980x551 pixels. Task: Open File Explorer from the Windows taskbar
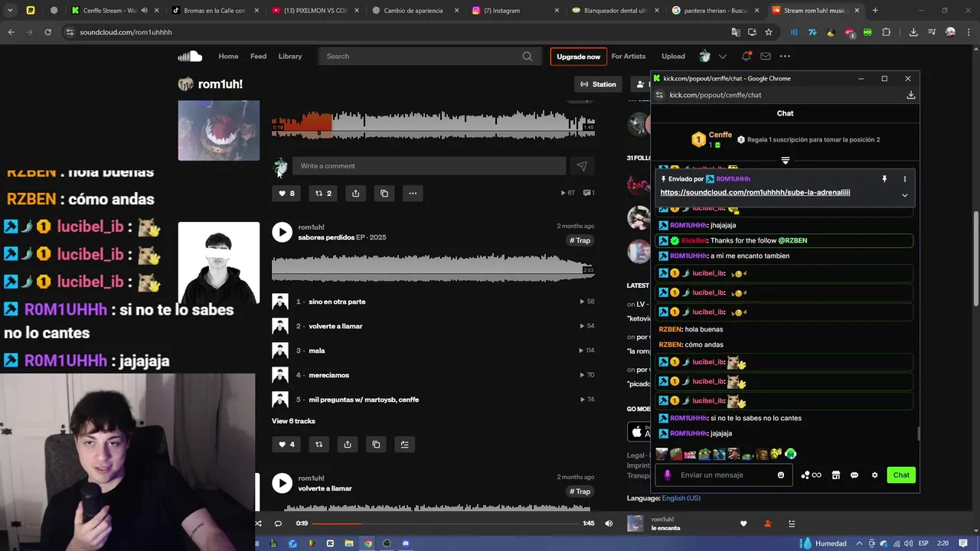[349, 543]
